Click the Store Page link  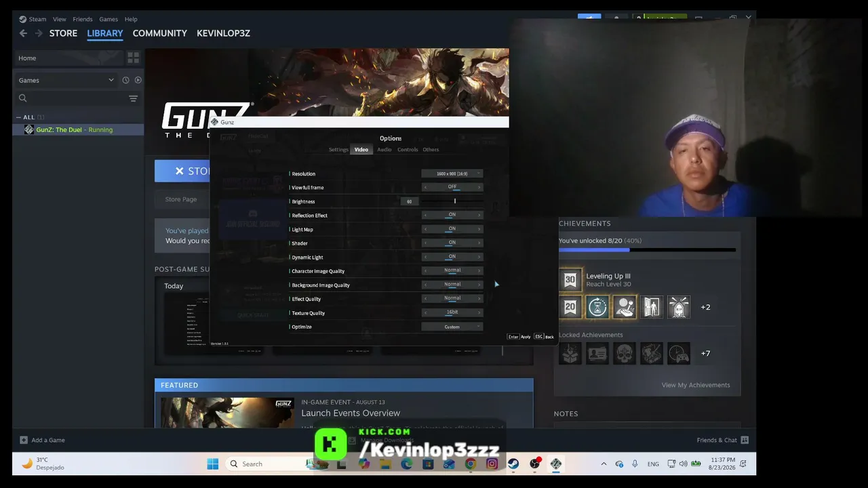coord(181,199)
